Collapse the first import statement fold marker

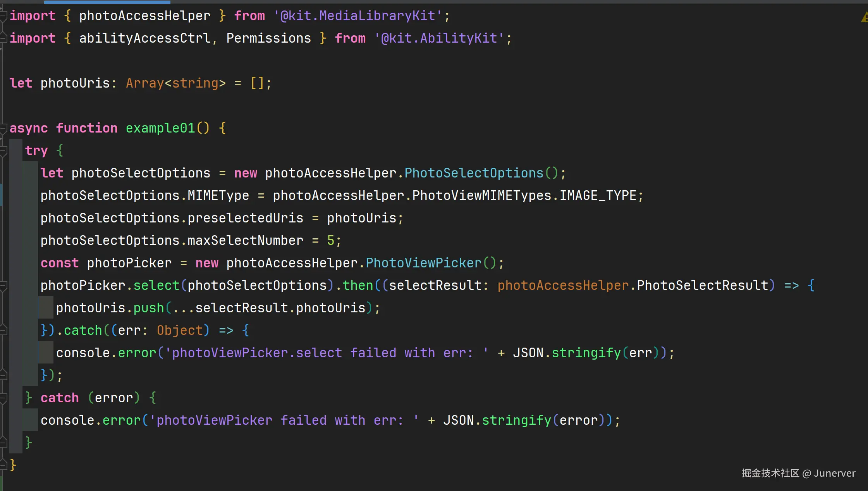point(3,16)
